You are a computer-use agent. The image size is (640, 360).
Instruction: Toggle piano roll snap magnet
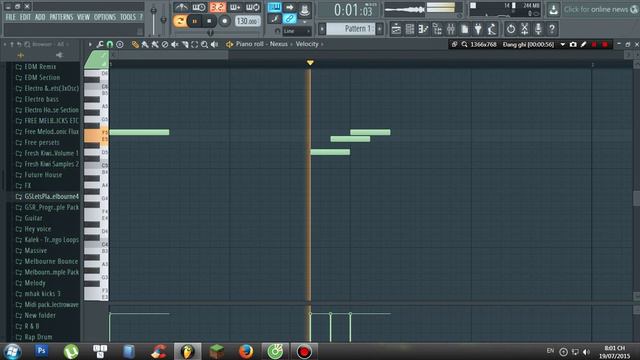pos(110,44)
